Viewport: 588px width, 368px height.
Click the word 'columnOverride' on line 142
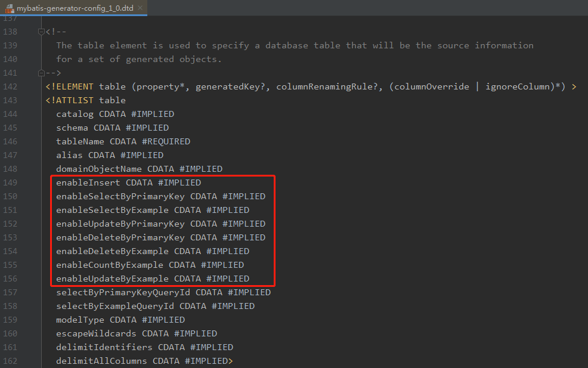[432, 86]
